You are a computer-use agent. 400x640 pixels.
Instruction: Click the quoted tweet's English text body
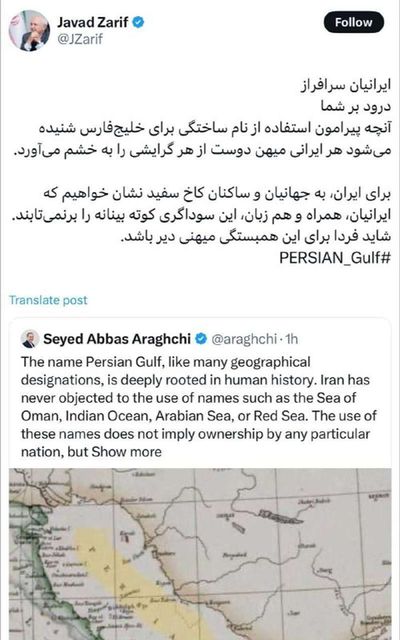(x=199, y=407)
